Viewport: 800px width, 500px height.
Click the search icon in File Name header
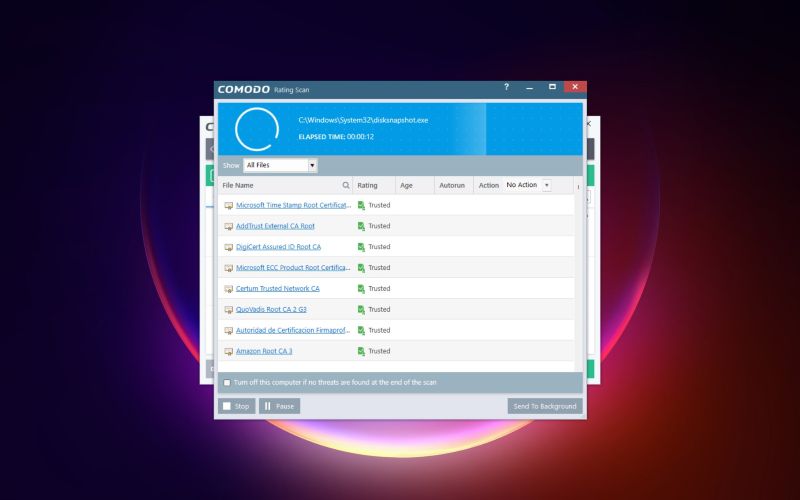[346, 185]
